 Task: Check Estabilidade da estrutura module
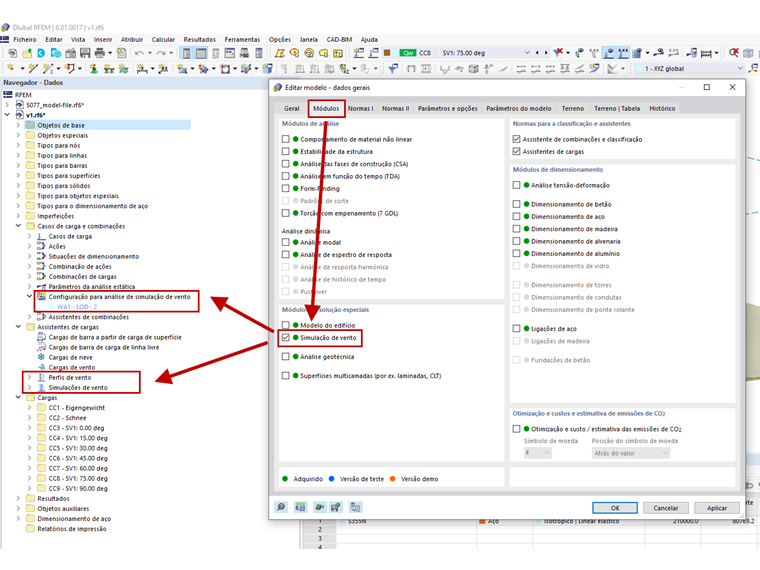tap(285, 152)
